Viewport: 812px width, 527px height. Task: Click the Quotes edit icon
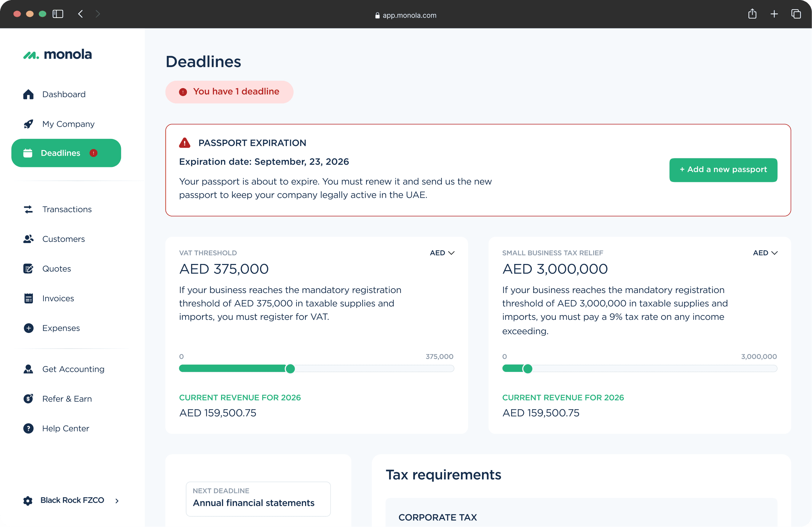click(28, 269)
